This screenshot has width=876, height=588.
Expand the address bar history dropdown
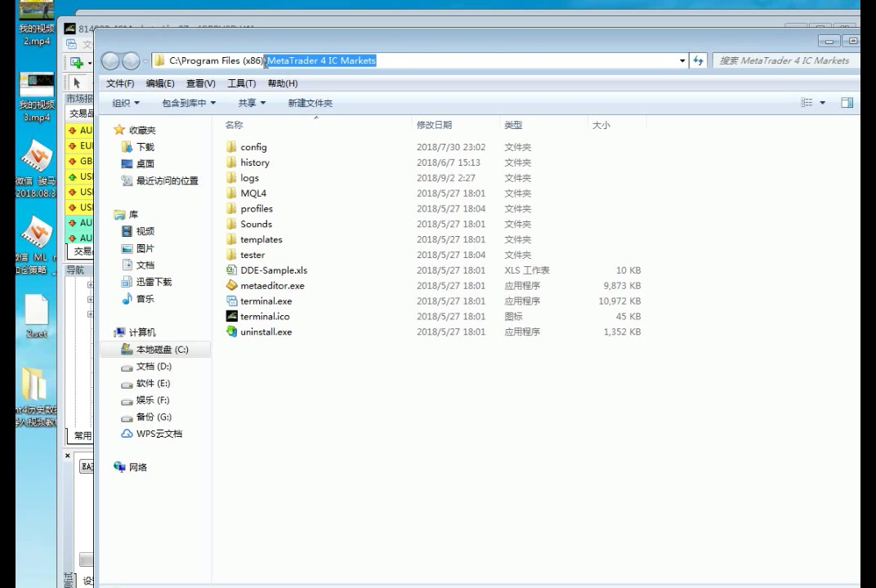pyautogui.click(x=682, y=60)
